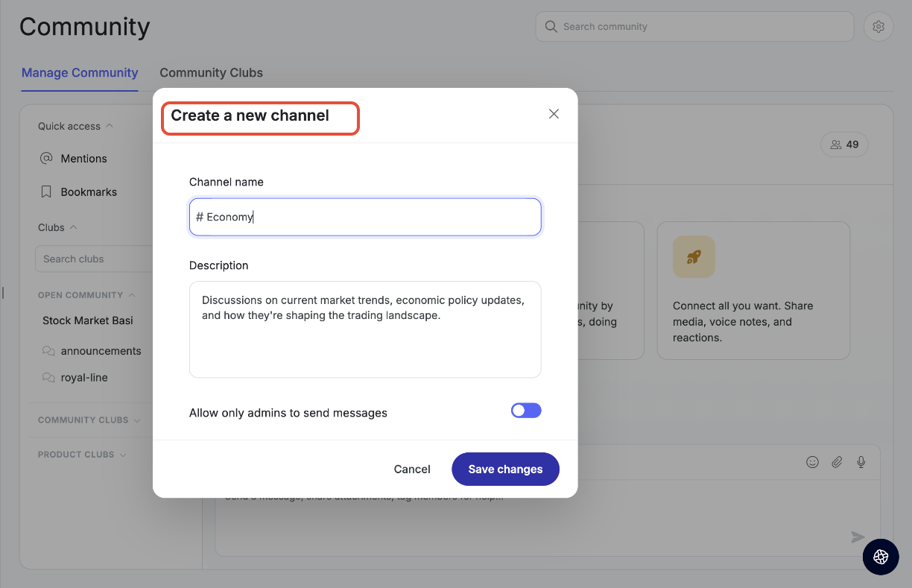Collapse the Quick access section

[110, 126]
